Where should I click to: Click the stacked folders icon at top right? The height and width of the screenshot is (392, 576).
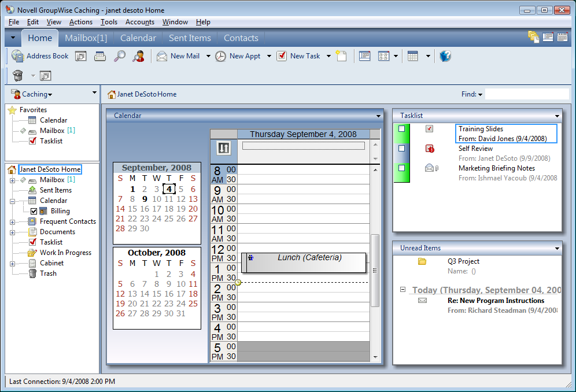click(533, 37)
